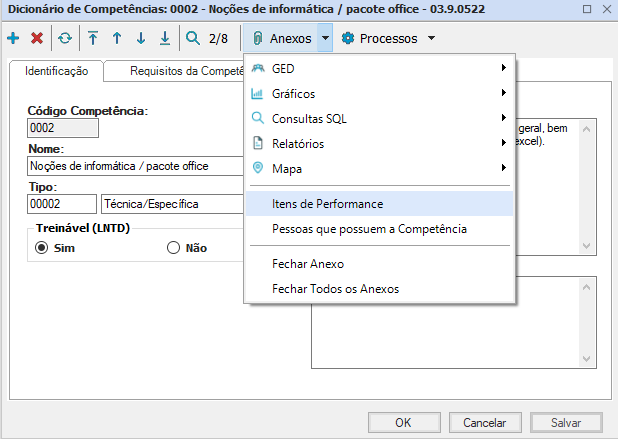Expand the GED submenu
The image size is (618, 439).
tap(378, 68)
